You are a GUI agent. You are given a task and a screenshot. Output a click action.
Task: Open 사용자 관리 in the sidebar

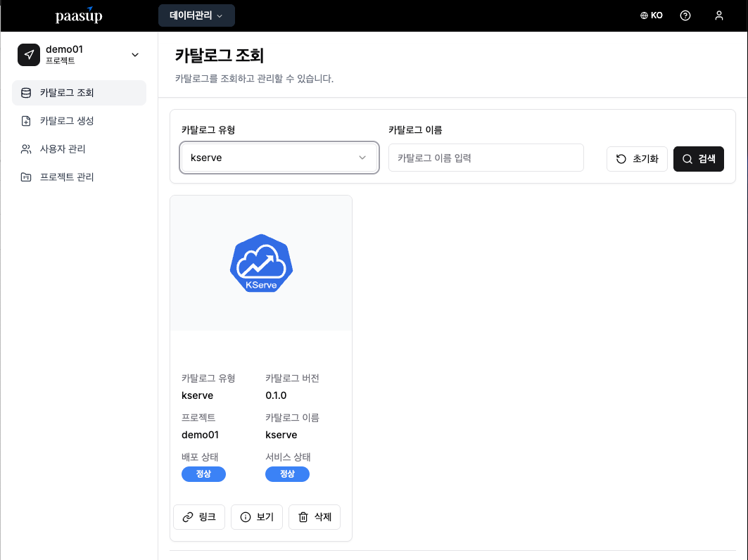pyautogui.click(x=80, y=149)
